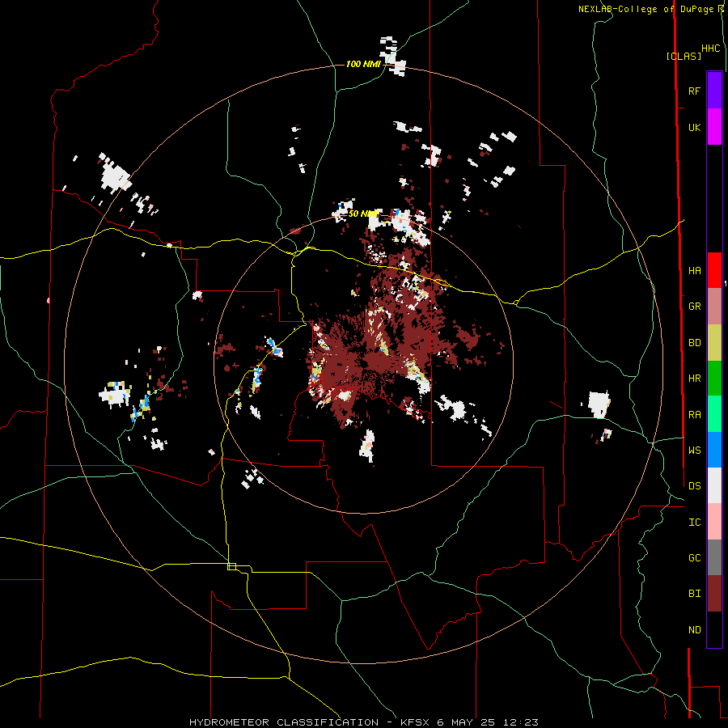Click the 'WS' legend label

pos(694,450)
